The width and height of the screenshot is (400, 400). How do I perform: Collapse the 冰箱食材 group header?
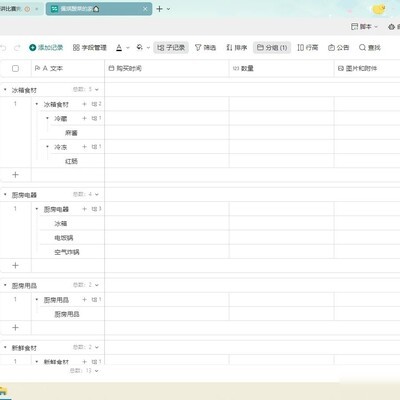tap(5, 90)
